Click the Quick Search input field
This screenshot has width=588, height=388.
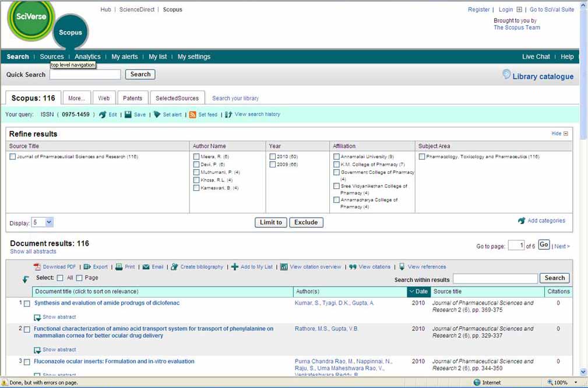85,74
